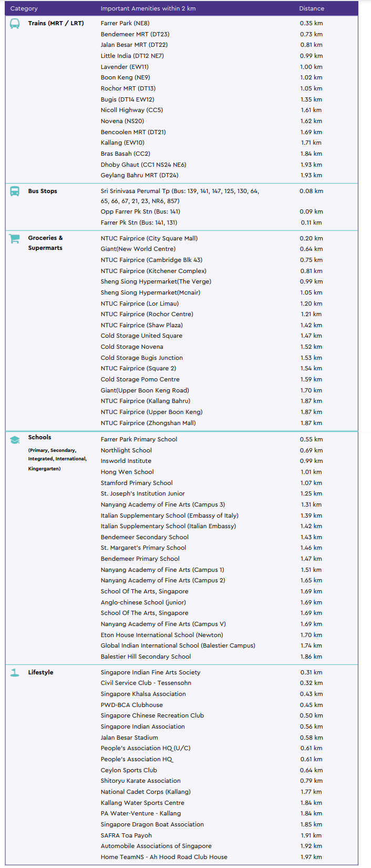Select Kallang Water Sports Centre entry

142,803
